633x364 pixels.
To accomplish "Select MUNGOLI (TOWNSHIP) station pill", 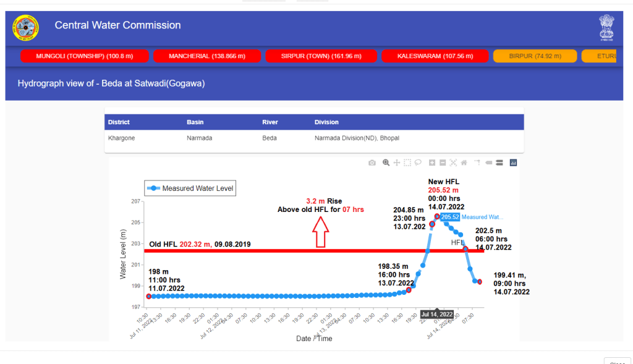I will coord(85,56).
